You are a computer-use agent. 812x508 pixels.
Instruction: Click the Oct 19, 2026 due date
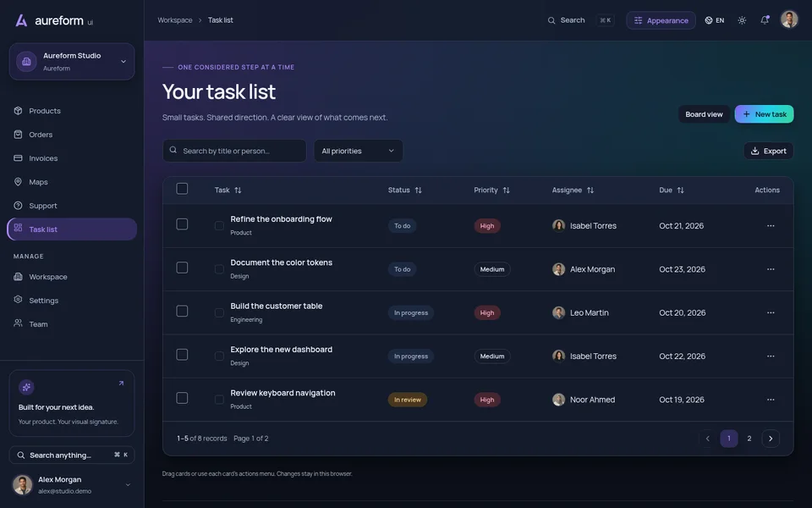pyautogui.click(x=682, y=400)
